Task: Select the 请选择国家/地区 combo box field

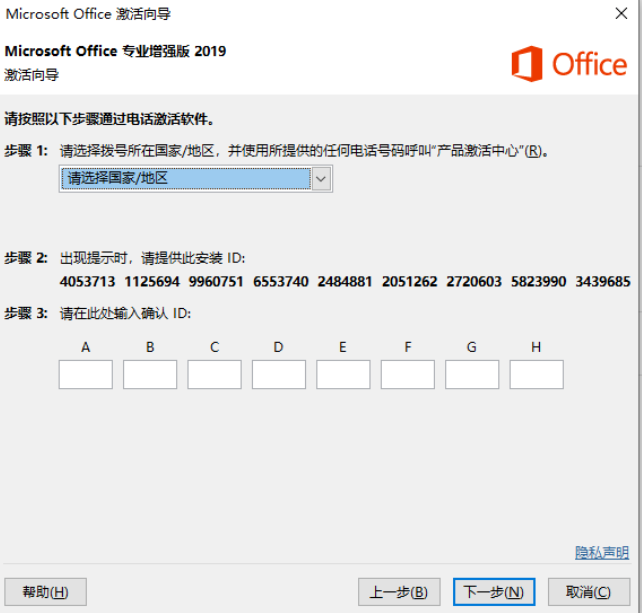Action: (x=195, y=179)
